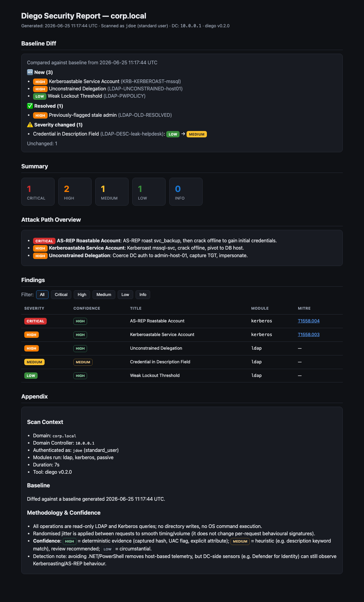Click CRITICAL severity badge in AS-REP table row

[x=35, y=321]
